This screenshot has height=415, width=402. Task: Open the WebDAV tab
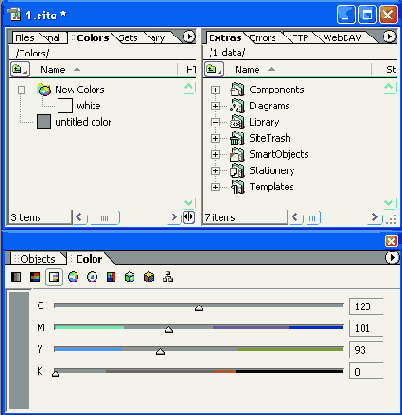pos(343,38)
